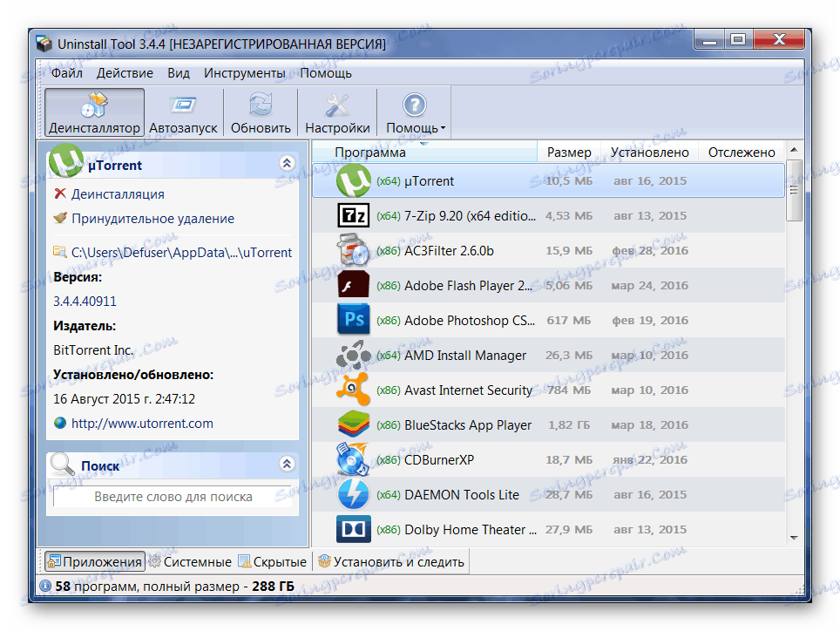Click the Деинсталляция link

pos(118,193)
